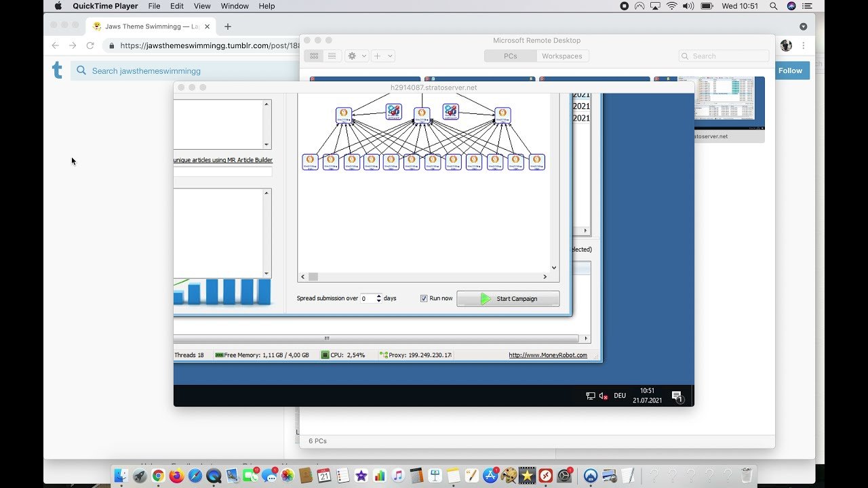
Task: Click the left social network node in diagram
Action: 393,111
